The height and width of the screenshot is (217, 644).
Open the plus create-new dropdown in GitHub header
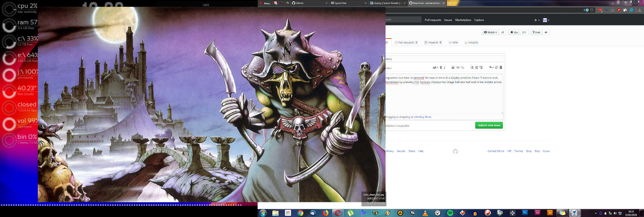click(x=537, y=20)
